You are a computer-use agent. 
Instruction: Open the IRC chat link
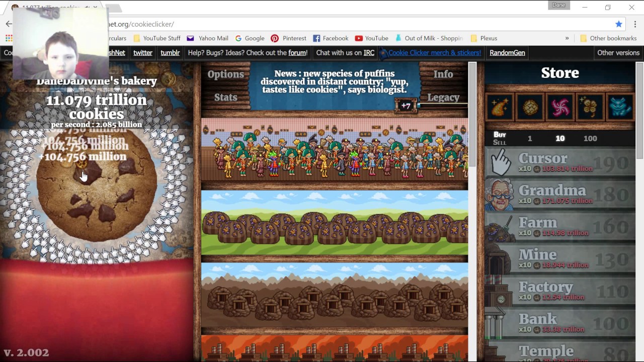(x=369, y=53)
